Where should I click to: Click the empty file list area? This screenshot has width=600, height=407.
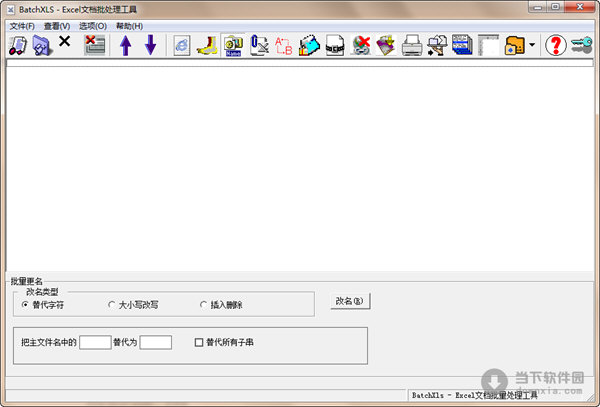pyautogui.click(x=300, y=168)
